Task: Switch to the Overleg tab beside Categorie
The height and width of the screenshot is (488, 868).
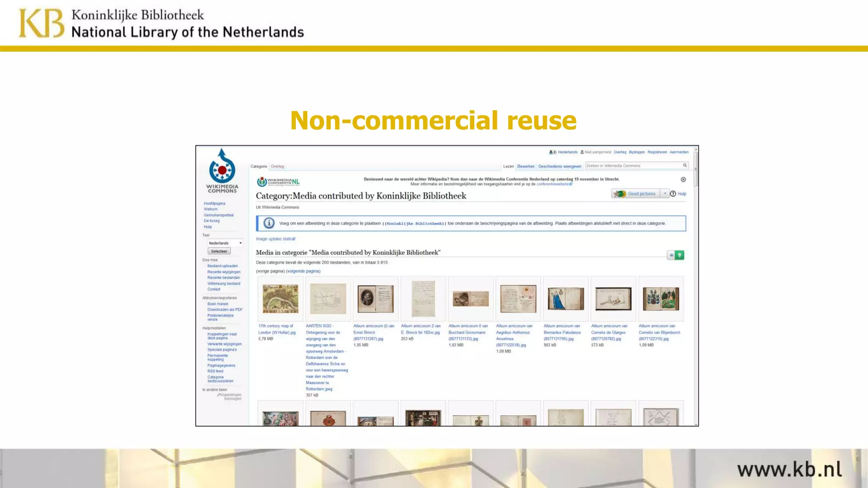Action: point(277,166)
